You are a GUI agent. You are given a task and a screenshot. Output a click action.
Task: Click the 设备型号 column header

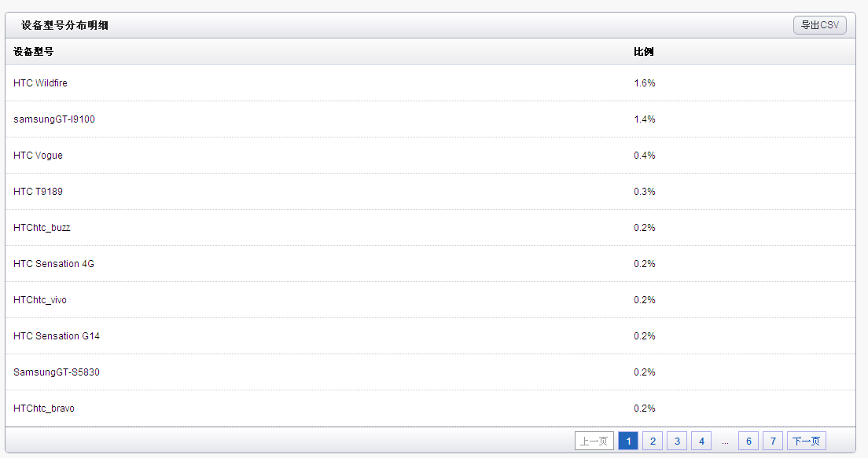[33, 51]
